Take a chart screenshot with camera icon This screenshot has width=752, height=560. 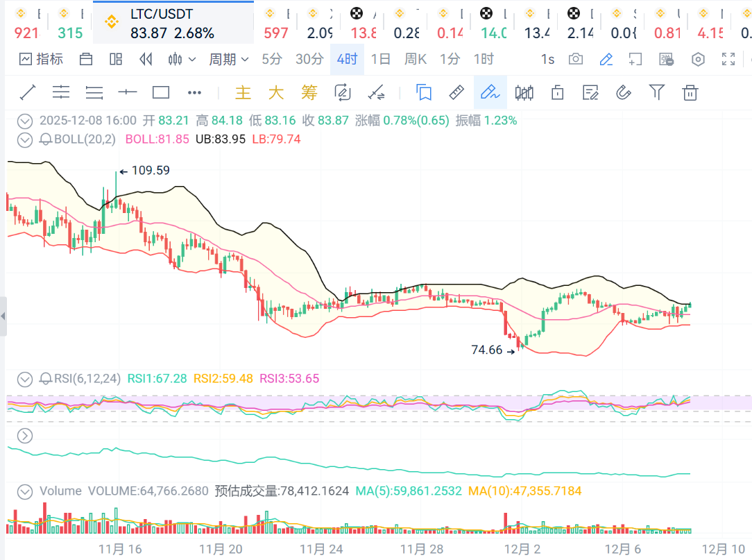(576, 60)
